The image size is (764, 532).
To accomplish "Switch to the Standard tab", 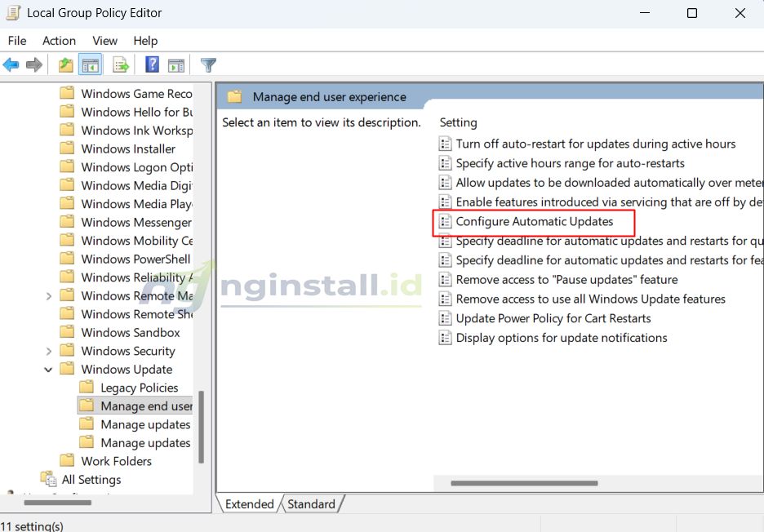I will tap(311, 504).
